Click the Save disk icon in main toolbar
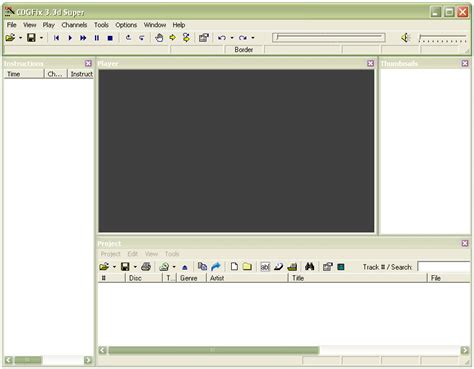Image resolution: width=474 pixels, height=369 pixels. point(31,38)
